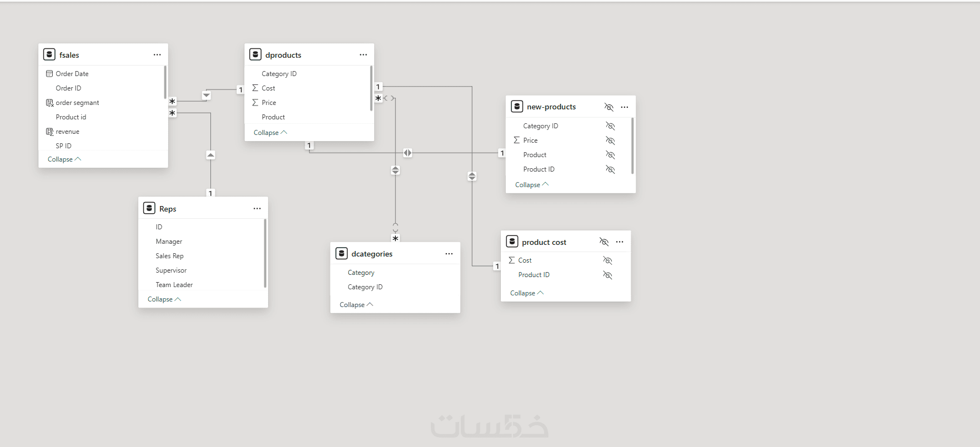Click the Reps table database icon
Viewport: 980px width, 447px height.
coord(149,208)
